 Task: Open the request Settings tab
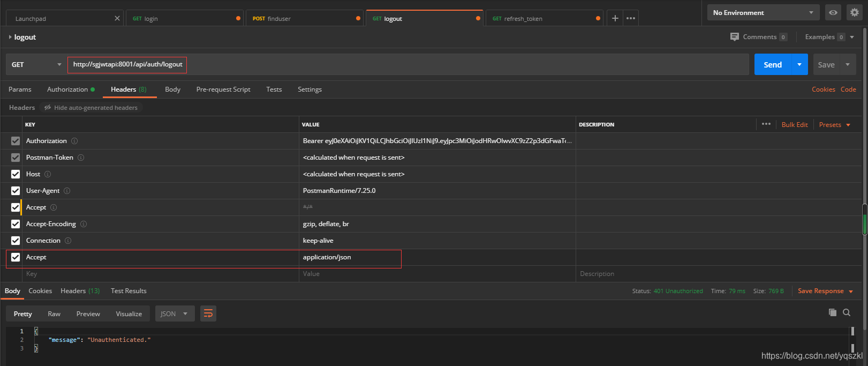tap(310, 89)
